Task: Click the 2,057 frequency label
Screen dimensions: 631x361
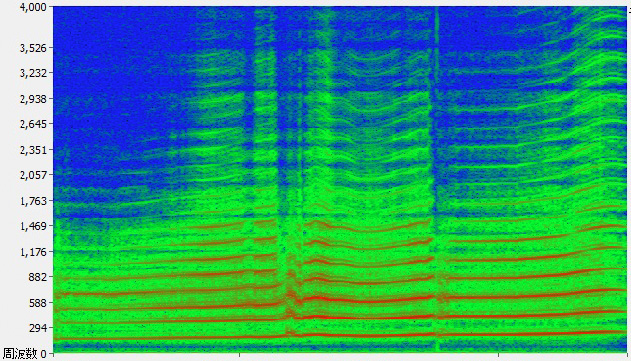Action: coord(33,175)
